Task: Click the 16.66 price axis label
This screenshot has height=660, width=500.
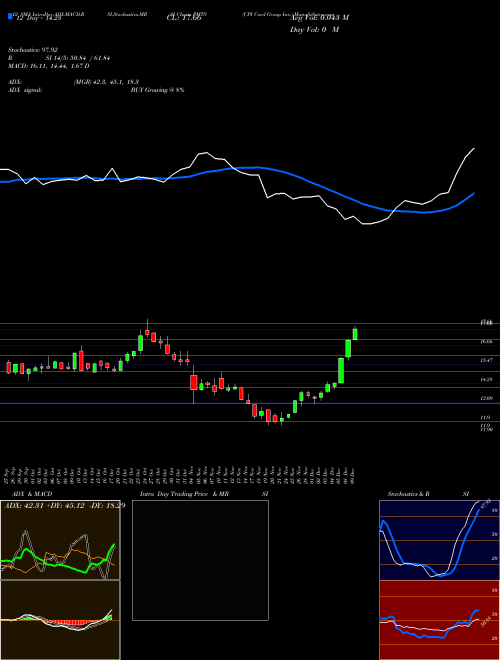Action: click(x=487, y=342)
